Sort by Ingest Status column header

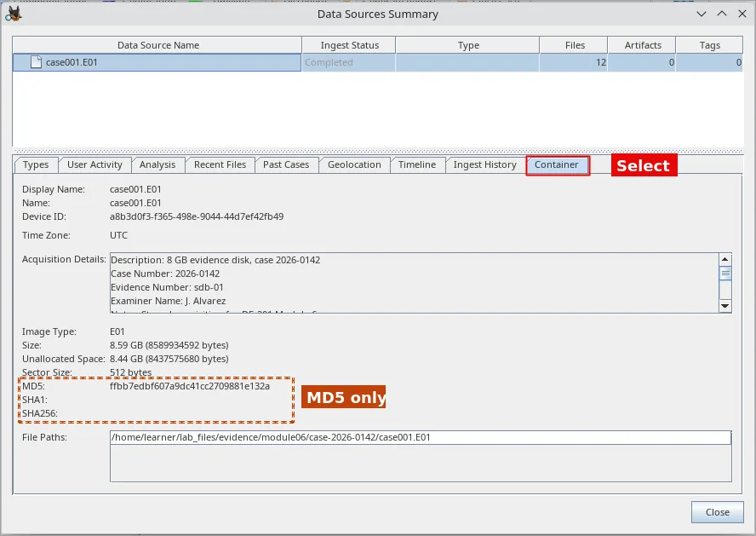(x=349, y=45)
